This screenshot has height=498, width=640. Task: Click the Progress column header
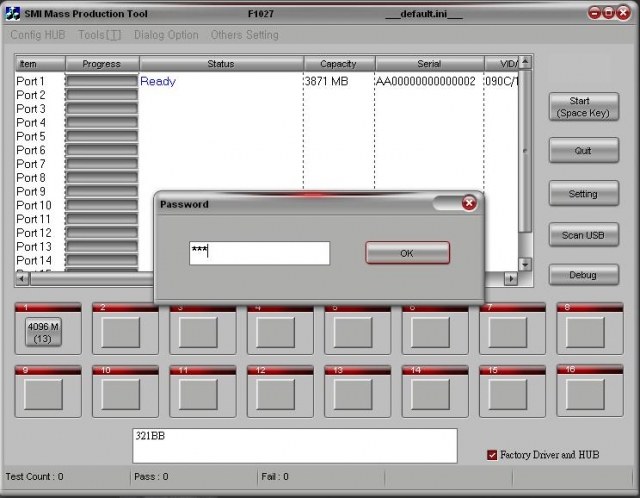click(102, 64)
